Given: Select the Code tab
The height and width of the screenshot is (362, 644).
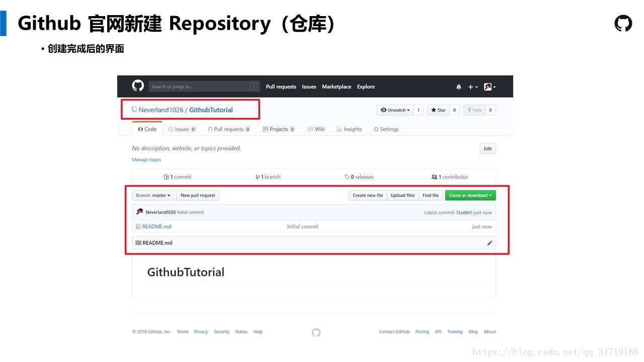Looking at the screenshot, I should click(x=147, y=129).
